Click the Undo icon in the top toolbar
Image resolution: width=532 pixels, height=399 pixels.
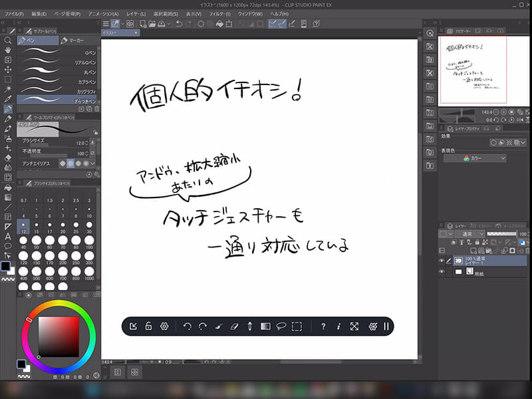[x=180, y=23]
